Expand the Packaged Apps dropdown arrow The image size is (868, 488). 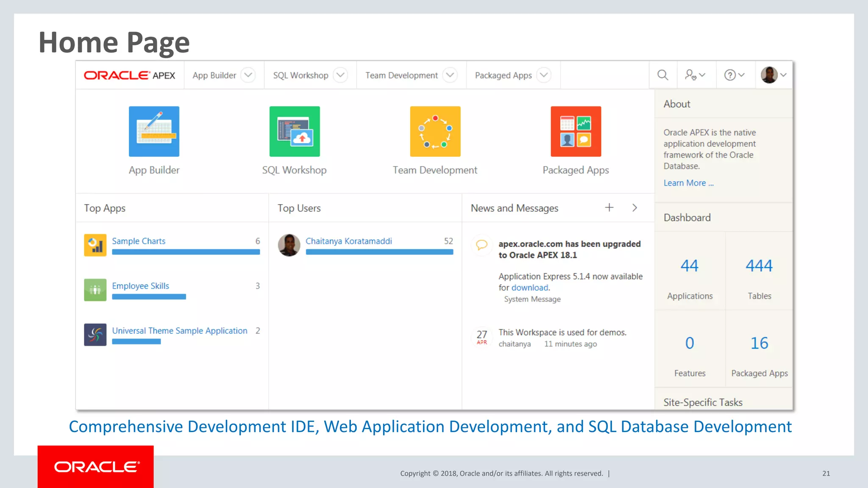544,75
